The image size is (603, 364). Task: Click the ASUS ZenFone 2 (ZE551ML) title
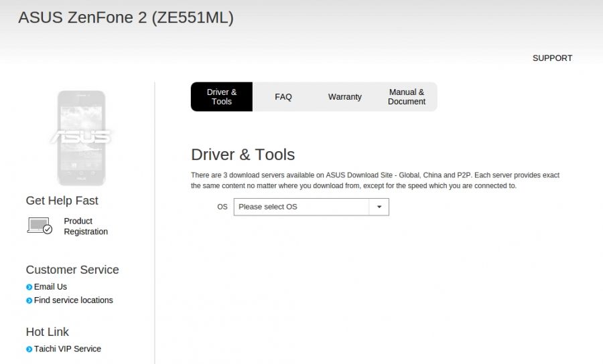126,17
